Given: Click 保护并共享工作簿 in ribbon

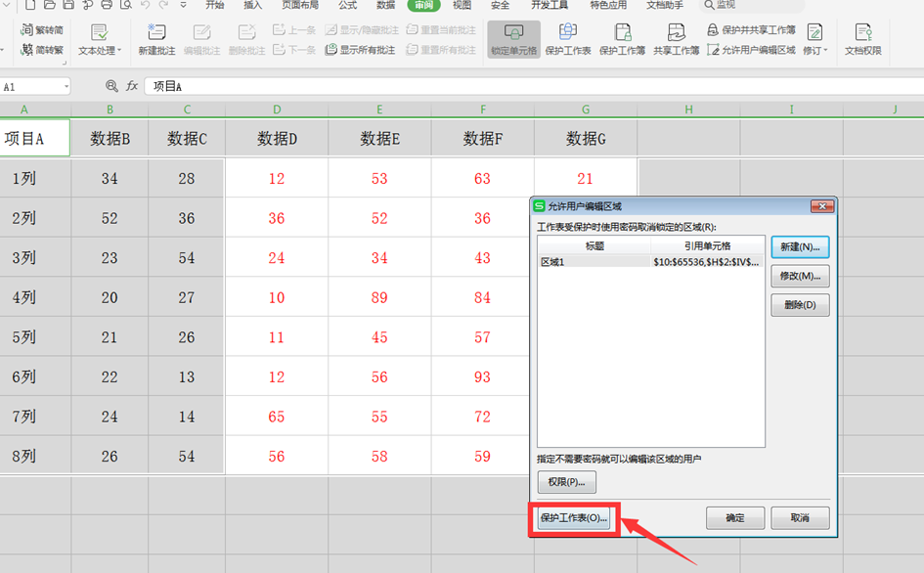Looking at the screenshot, I should (x=751, y=29).
